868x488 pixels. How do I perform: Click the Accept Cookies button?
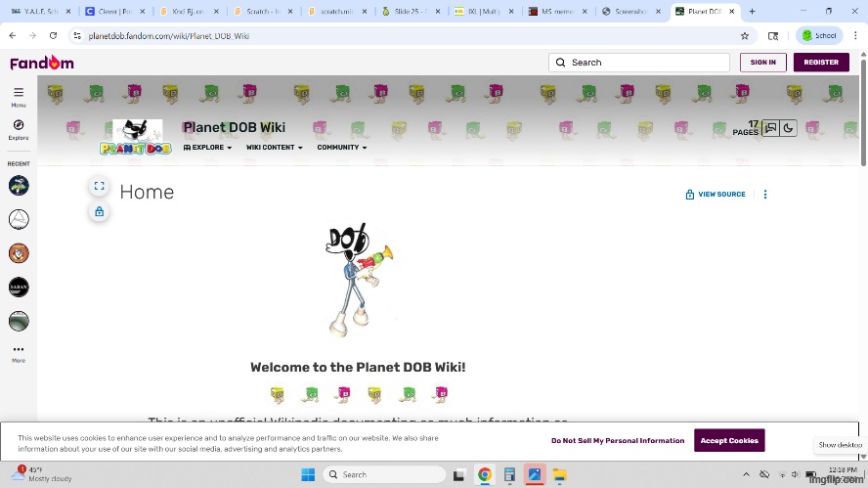pyautogui.click(x=729, y=440)
